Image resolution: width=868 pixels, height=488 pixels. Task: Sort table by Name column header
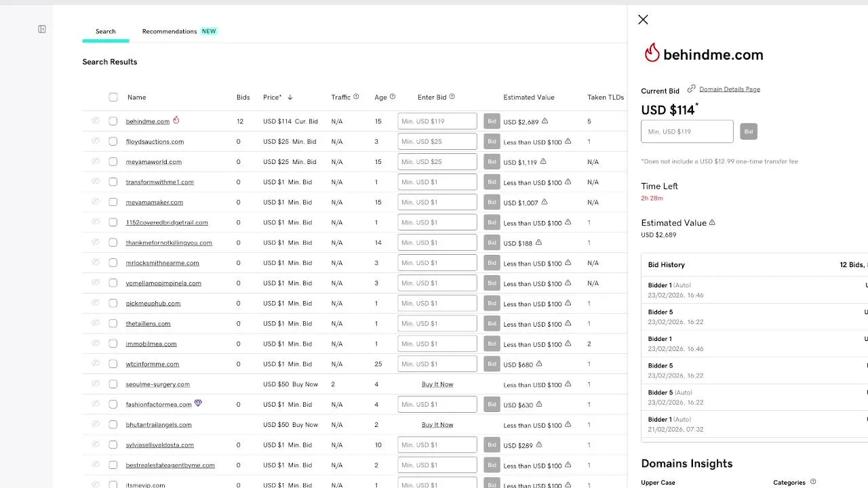point(136,97)
